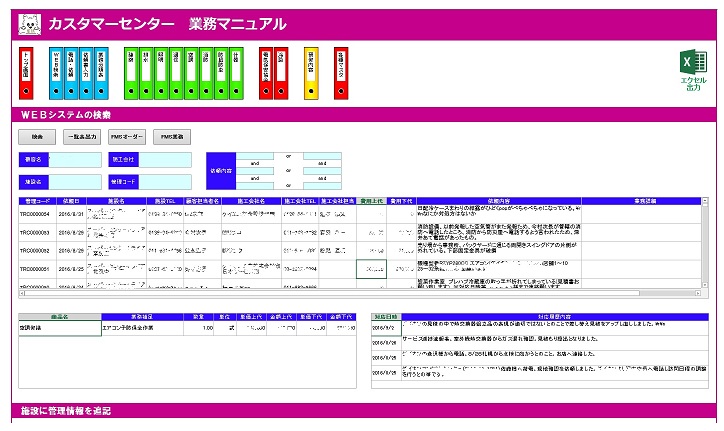Open the blue 見積書入力 binder

(85, 72)
